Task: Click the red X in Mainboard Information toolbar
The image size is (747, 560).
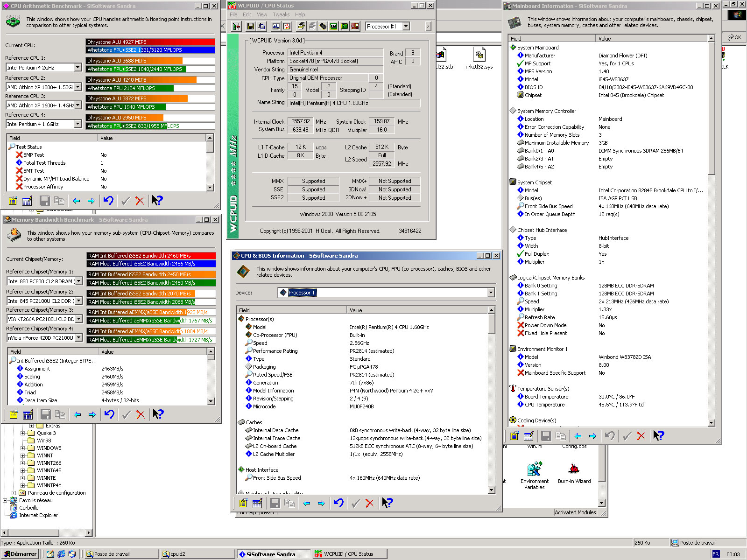Action: point(641,436)
